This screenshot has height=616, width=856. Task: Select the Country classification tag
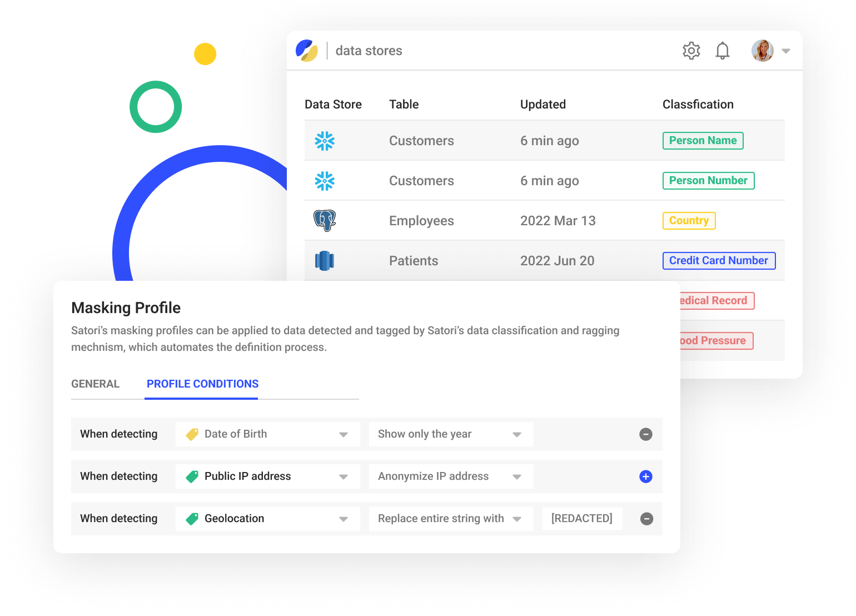click(x=689, y=221)
